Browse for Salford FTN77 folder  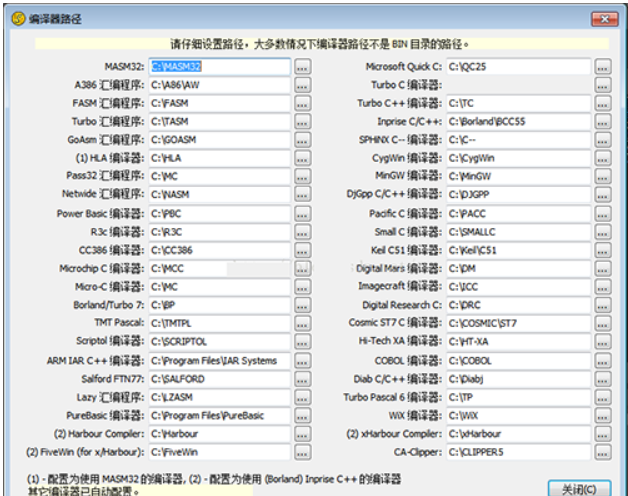click(302, 379)
